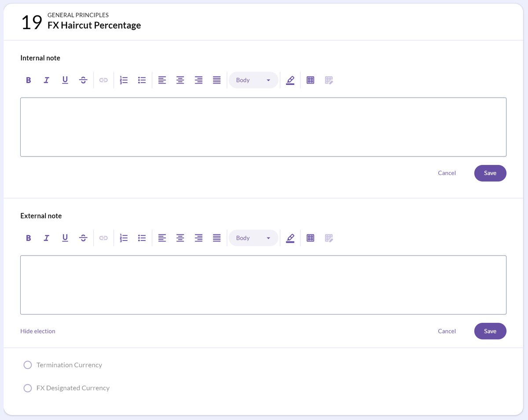Insert bulleted list in External note

coord(142,238)
